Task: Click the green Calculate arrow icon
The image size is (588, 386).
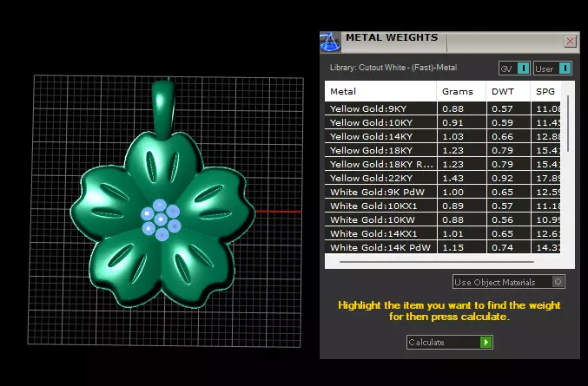Action: tap(486, 343)
